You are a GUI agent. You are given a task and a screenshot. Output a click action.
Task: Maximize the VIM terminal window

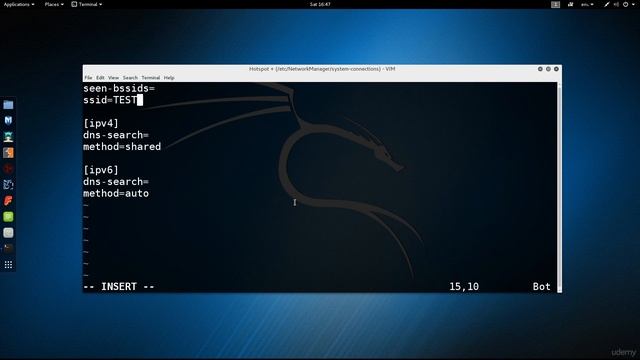click(548, 69)
